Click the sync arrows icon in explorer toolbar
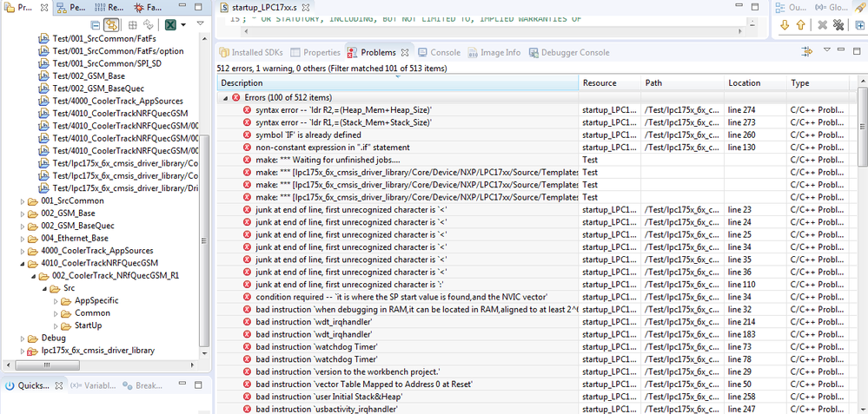This screenshot has width=868, height=414. [149, 25]
